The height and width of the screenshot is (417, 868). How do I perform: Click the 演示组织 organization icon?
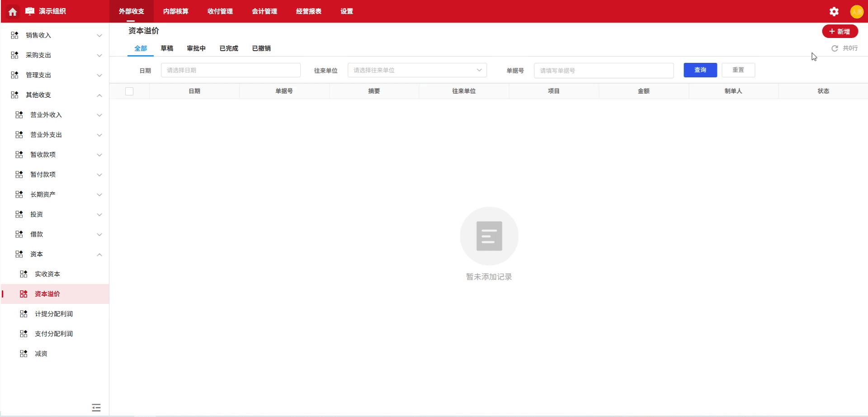(x=29, y=11)
